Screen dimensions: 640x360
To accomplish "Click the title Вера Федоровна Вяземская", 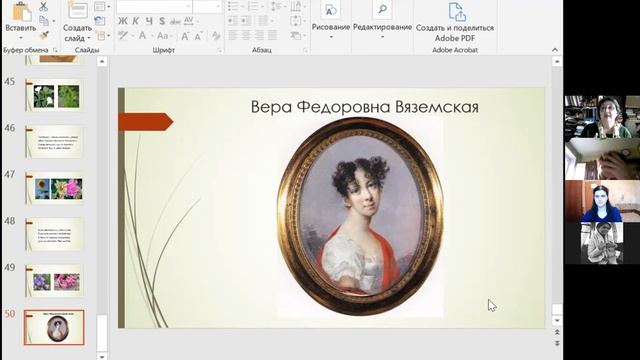I will [364, 107].
